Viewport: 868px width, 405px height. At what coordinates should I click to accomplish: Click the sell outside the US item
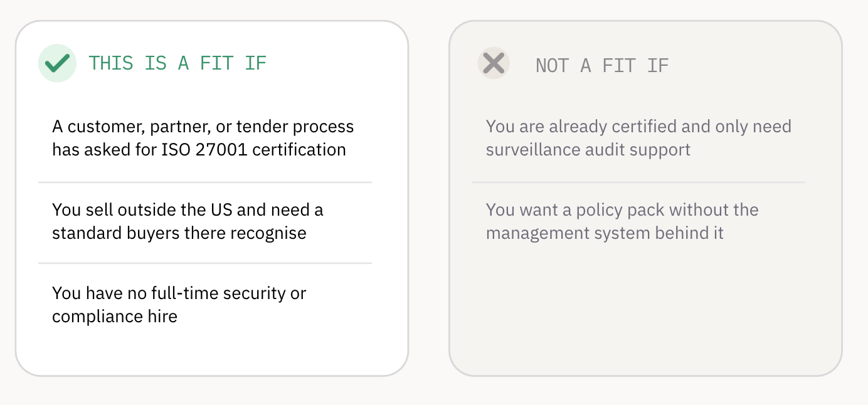point(204,221)
